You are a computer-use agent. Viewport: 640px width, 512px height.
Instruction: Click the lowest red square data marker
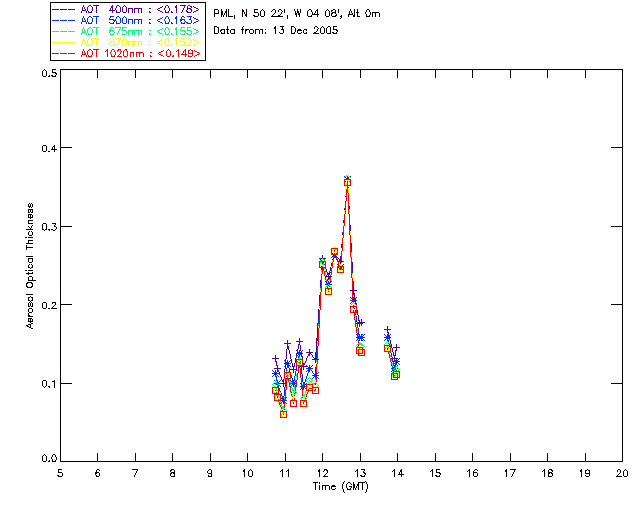click(283, 414)
